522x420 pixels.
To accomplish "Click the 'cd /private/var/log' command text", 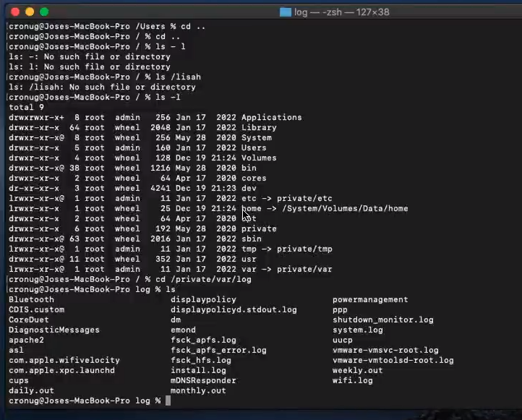I will (203, 280).
